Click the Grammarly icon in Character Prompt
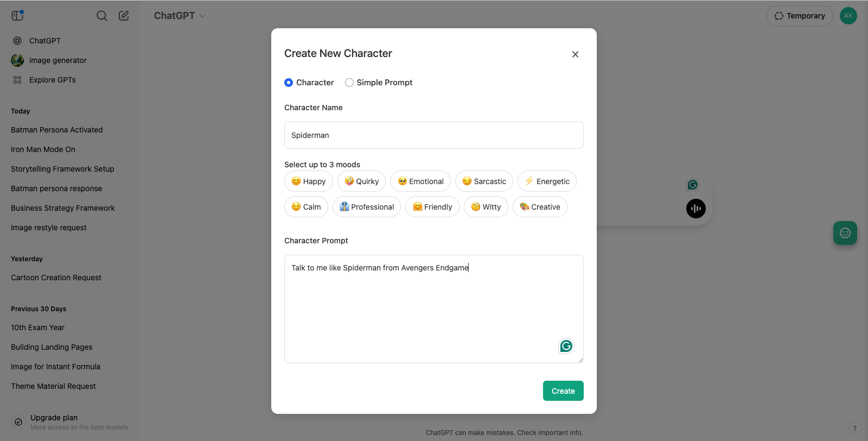The image size is (868, 441). 566,346
